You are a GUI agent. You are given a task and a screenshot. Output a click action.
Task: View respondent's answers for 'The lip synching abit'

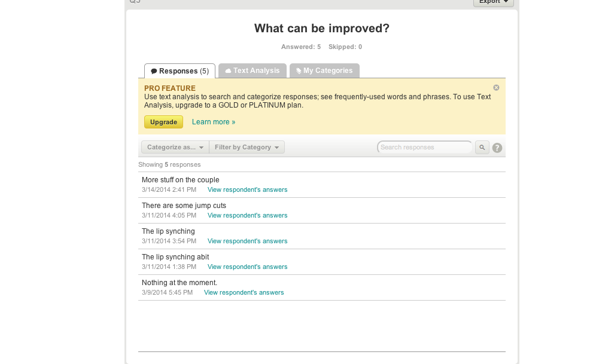(247, 267)
